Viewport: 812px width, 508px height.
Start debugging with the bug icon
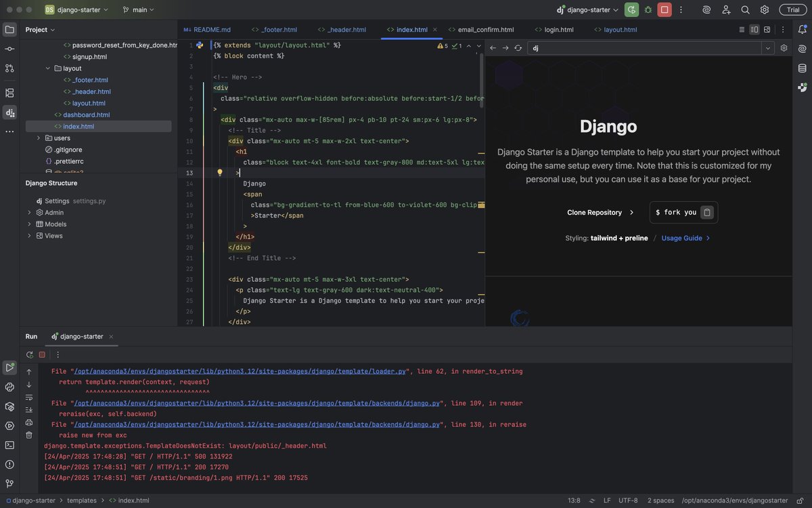[648, 9]
